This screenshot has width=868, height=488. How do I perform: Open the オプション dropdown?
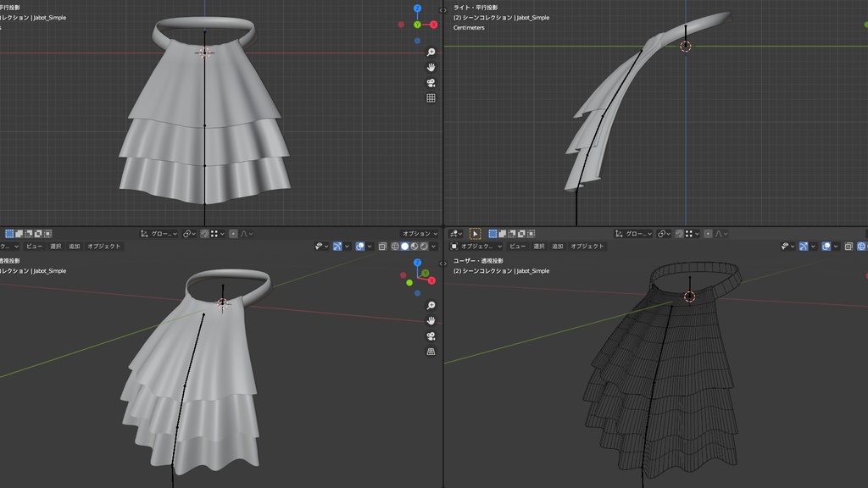coord(420,234)
